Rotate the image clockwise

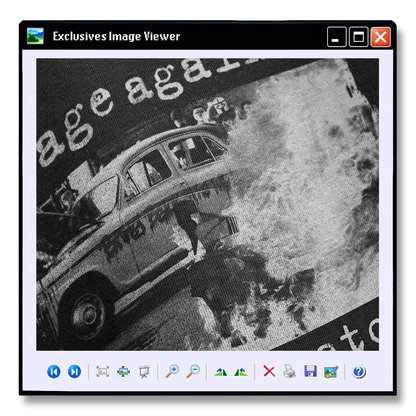pos(221,372)
